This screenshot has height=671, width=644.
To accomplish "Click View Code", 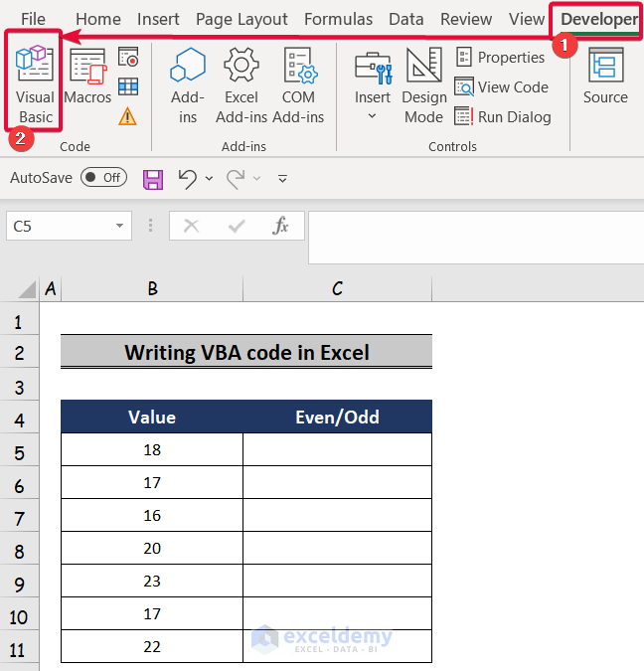I will [x=501, y=86].
